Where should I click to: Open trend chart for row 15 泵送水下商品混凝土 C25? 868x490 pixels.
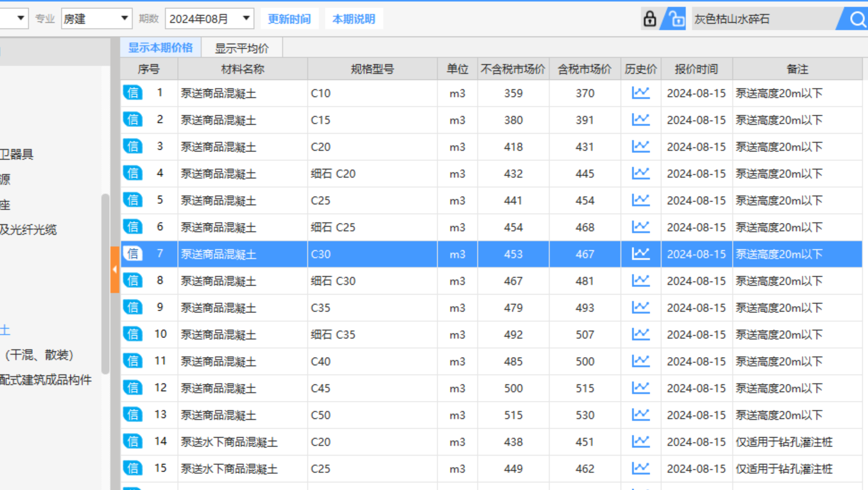(641, 469)
